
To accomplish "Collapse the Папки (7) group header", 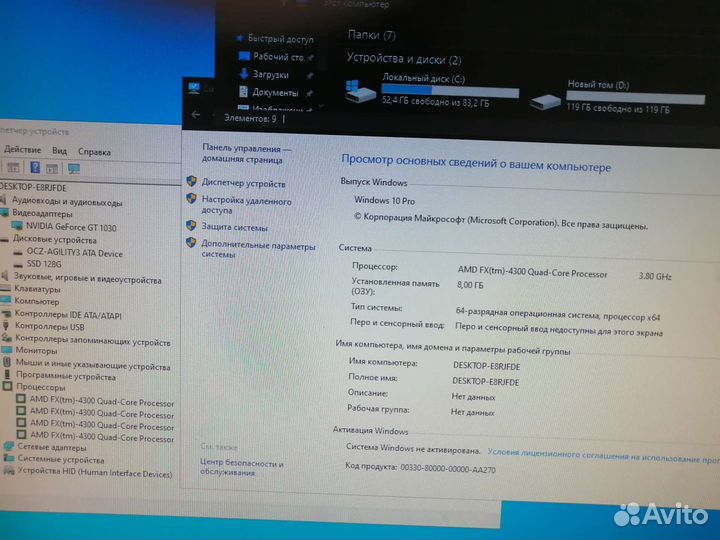I will pyautogui.click(x=371, y=35).
